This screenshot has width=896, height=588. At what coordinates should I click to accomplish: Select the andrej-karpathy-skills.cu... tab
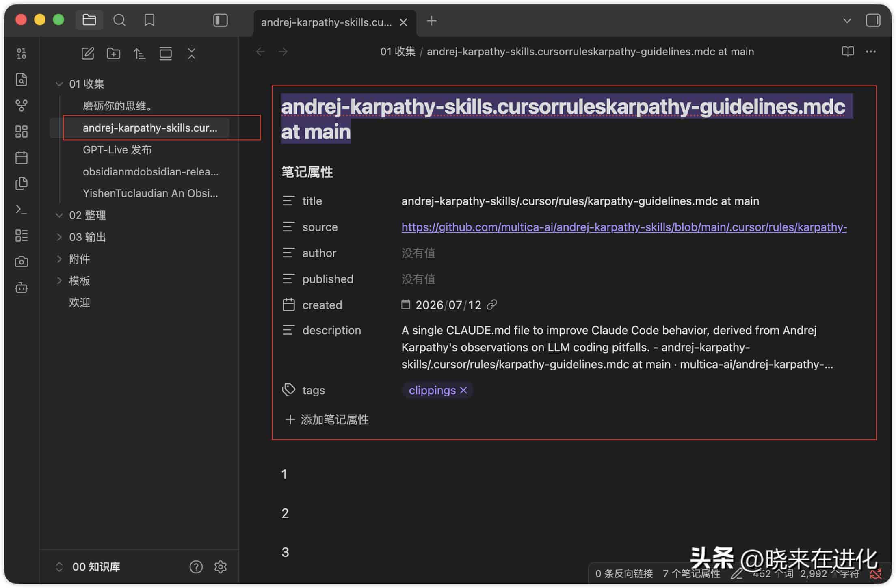326,22
